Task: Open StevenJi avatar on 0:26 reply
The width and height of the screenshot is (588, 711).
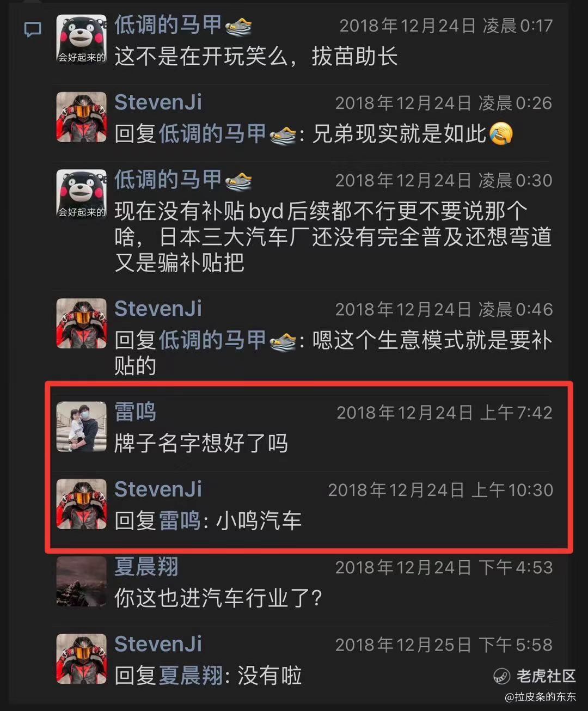Action: pyautogui.click(x=82, y=117)
